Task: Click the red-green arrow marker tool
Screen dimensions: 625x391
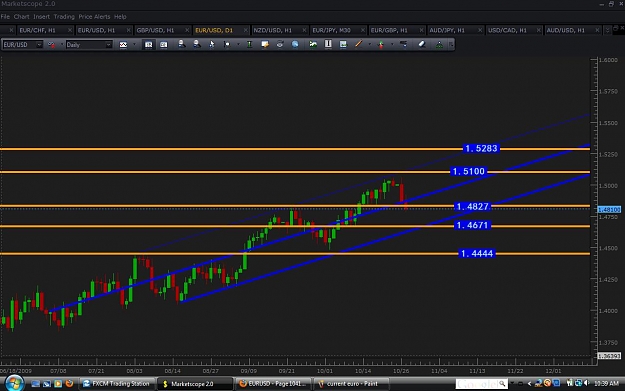Action: (381, 45)
